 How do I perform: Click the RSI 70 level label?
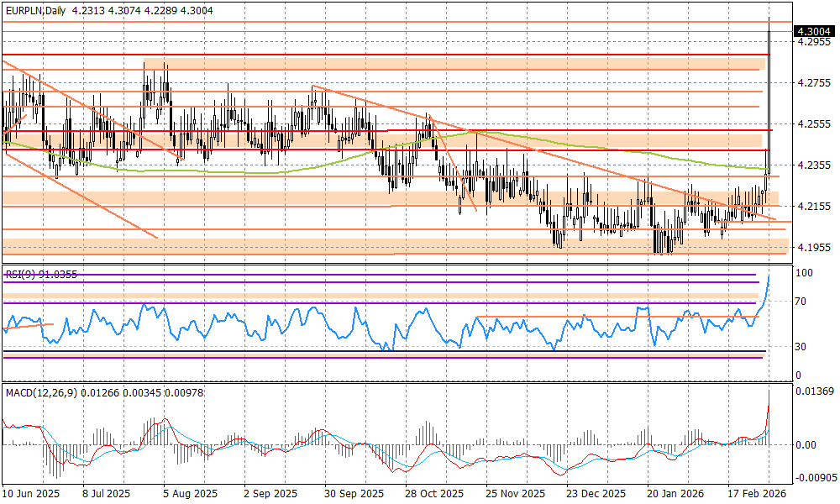click(804, 301)
